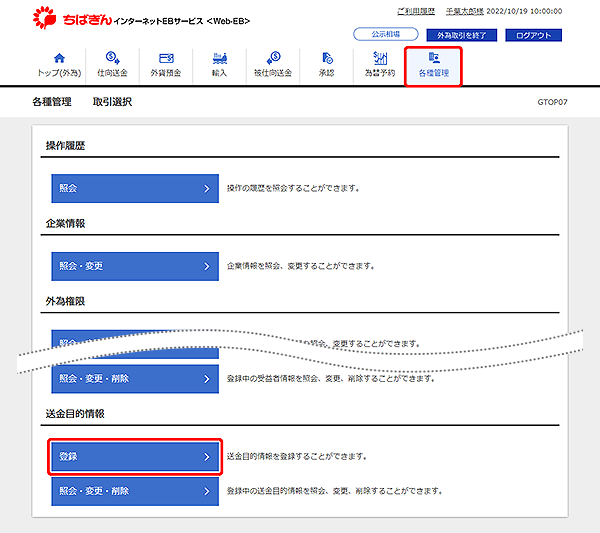This screenshot has height=533, width=600.
Task: Click the インターネットEBサービス <Web-EB> header text
Action: point(182,21)
